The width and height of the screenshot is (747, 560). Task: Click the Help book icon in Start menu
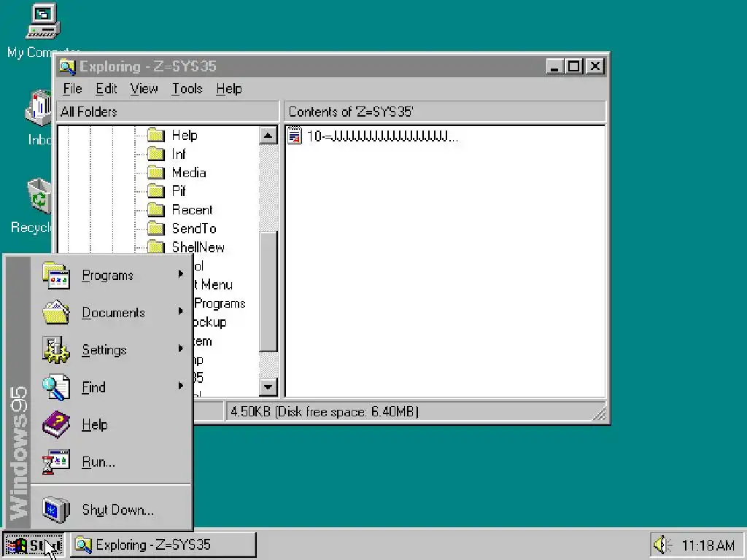[56, 424]
